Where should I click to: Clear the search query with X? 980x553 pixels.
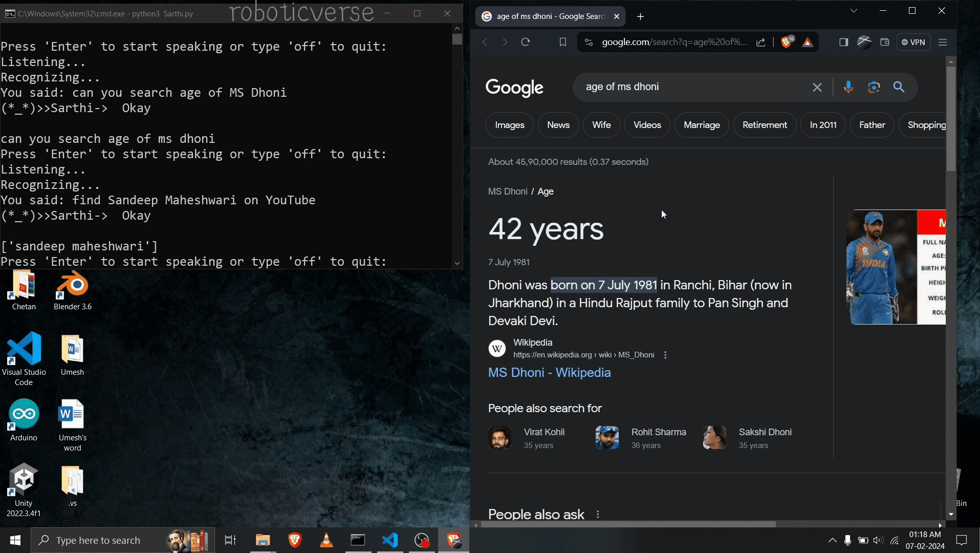click(817, 88)
